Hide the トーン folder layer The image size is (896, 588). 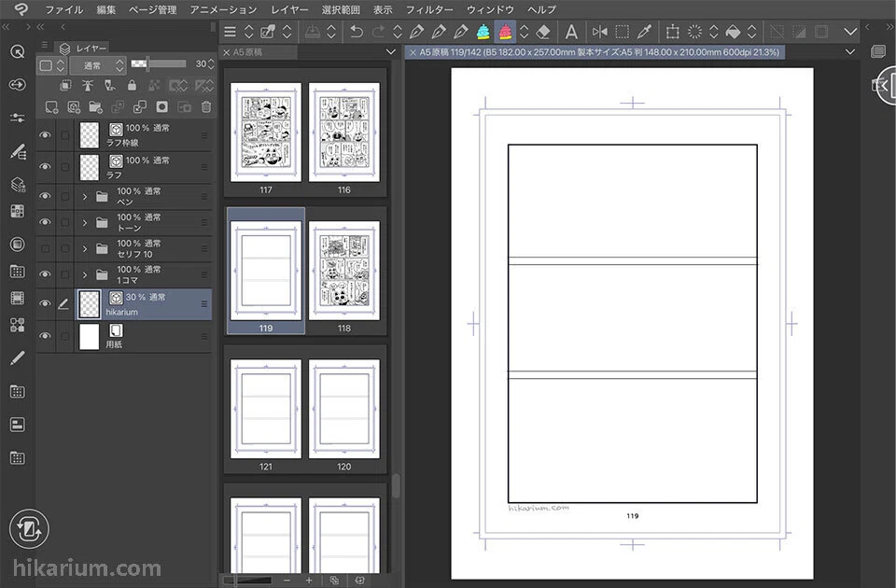(x=45, y=222)
